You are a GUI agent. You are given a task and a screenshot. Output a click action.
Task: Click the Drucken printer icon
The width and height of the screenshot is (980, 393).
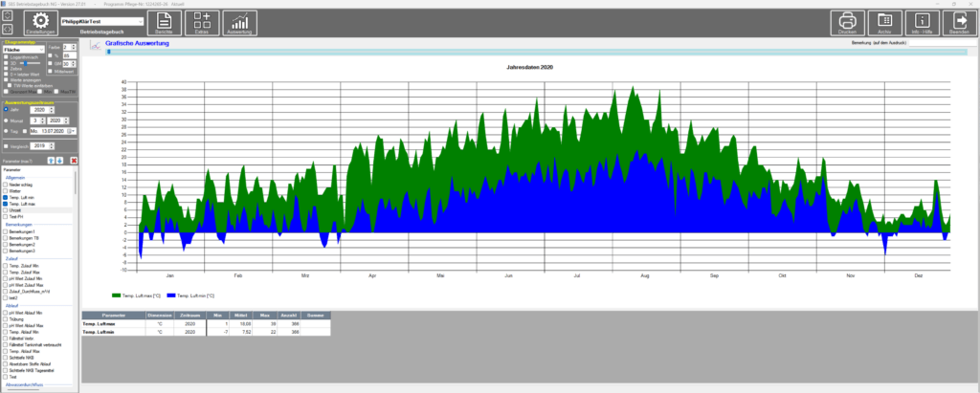pos(847,23)
